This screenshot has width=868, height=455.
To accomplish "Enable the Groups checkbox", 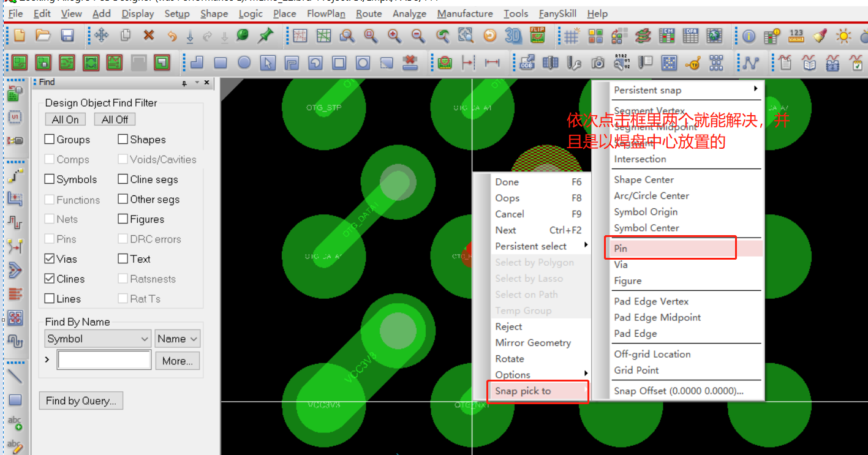I will (x=50, y=140).
